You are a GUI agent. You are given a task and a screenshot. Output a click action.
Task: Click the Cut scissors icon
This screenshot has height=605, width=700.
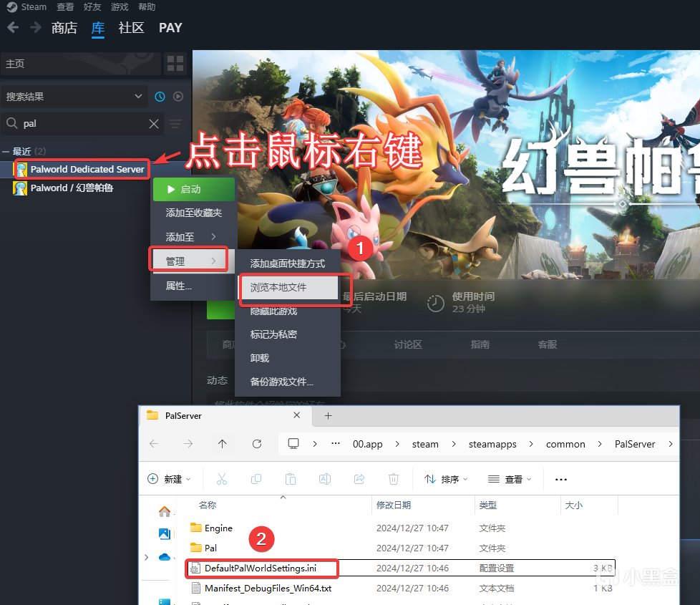[221, 479]
